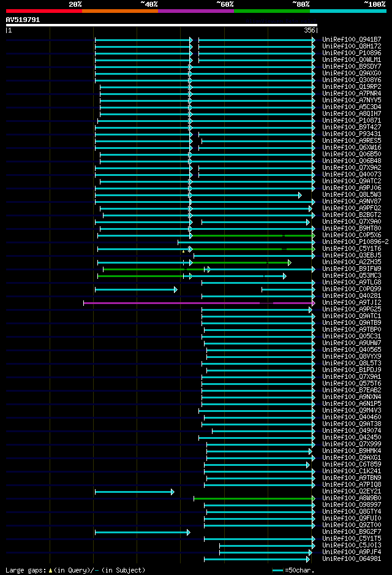Select hit label UniRef100_C5J0I3

[x=352, y=546]
